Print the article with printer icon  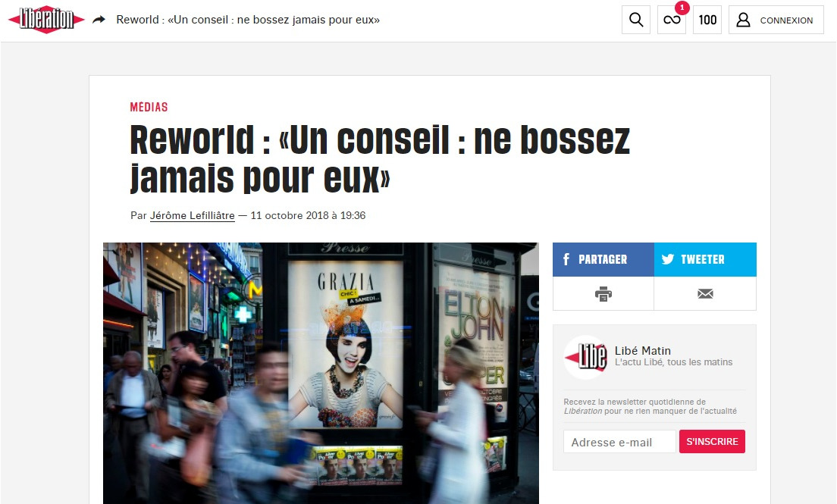[x=603, y=293]
